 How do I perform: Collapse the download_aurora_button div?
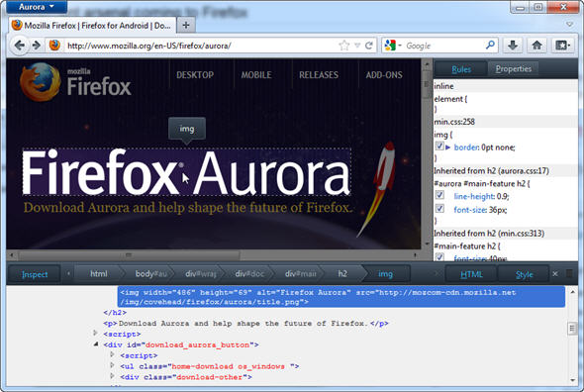click(96, 343)
